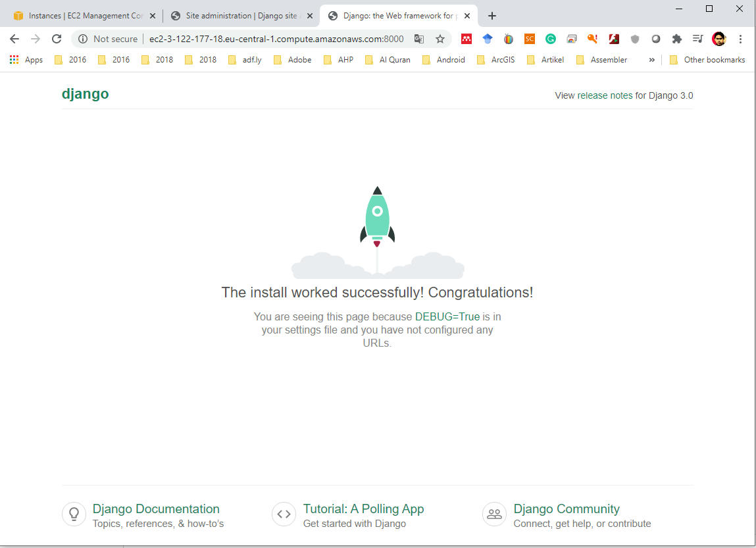Open the ArcGIS bookmark folder

pyautogui.click(x=496, y=60)
